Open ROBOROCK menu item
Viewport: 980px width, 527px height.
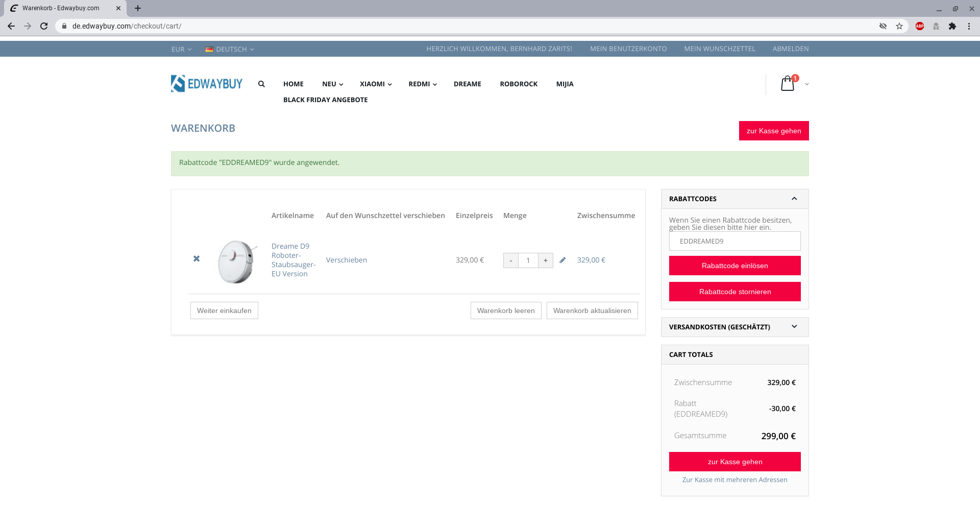[519, 84]
